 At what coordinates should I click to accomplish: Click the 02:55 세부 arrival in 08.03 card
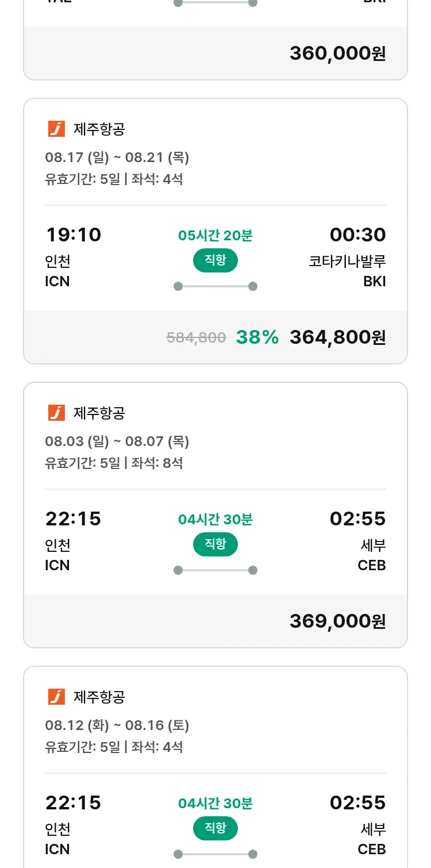point(357,519)
